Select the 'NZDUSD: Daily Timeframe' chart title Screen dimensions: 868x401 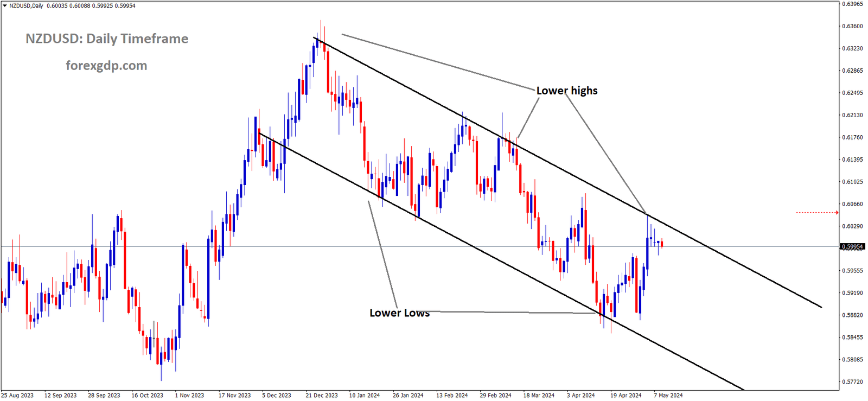coord(107,39)
